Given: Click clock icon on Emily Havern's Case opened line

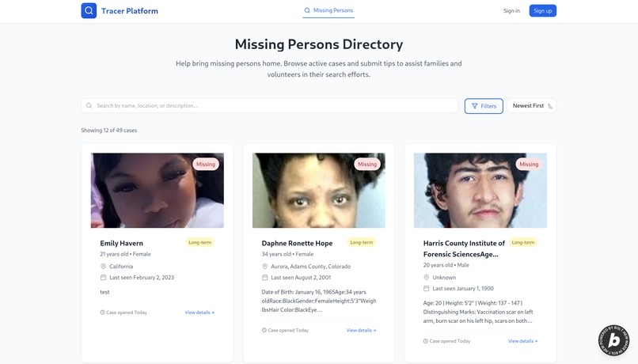Looking at the screenshot, I should click(x=102, y=313).
